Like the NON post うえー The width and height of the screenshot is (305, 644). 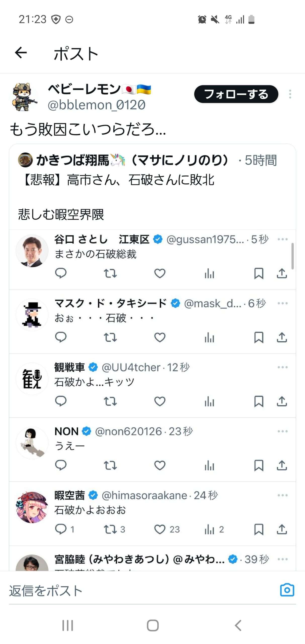(160, 465)
